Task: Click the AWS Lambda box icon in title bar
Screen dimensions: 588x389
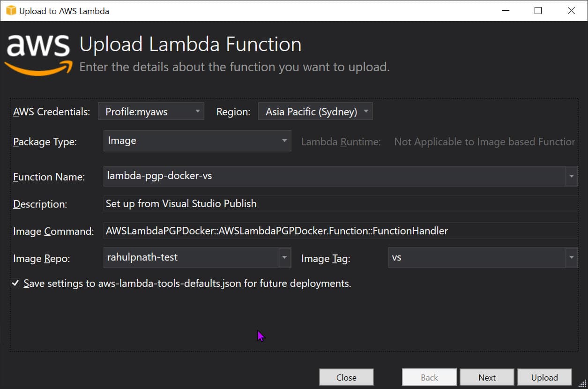Action: [x=11, y=10]
